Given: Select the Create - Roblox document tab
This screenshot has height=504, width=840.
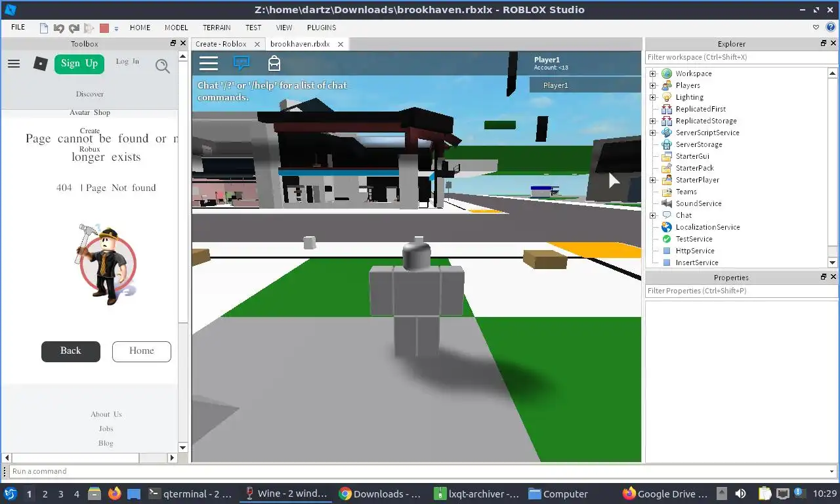Looking at the screenshot, I should click(x=221, y=44).
